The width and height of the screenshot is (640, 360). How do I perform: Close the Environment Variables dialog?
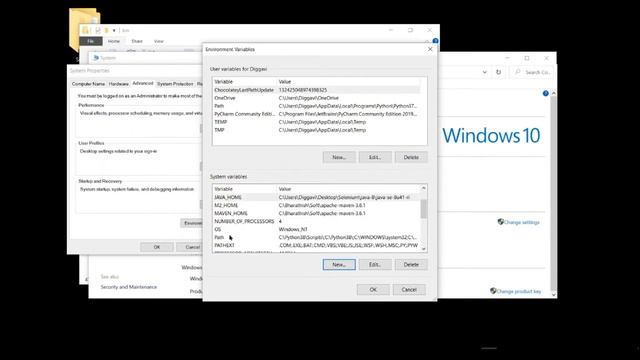(x=430, y=49)
